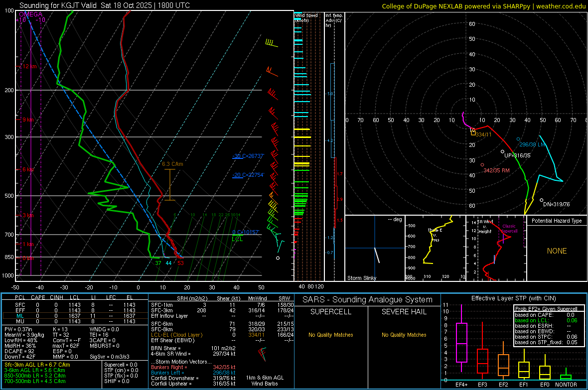Click the SARS - Sounding Analogue System heading

coord(367,300)
